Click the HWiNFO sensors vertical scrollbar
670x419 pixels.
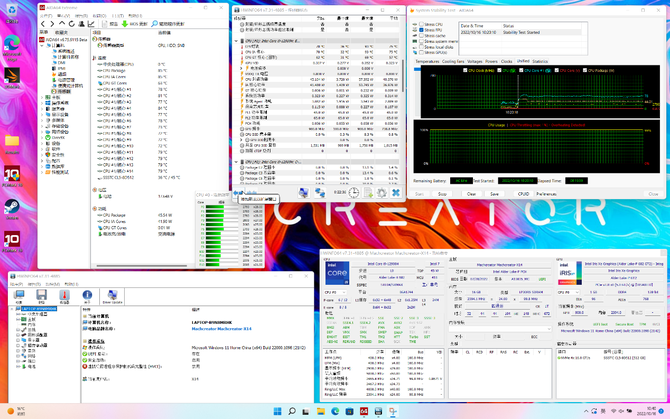(403, 76)
